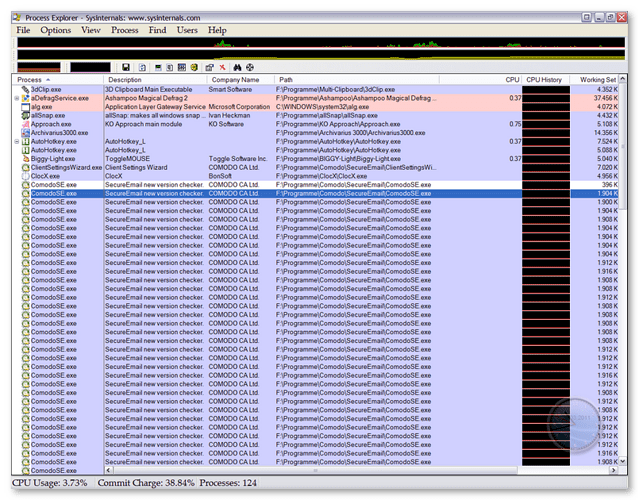
Task: Click the ClientSettingsWizard.exe process icon
Action: (26, 168)
